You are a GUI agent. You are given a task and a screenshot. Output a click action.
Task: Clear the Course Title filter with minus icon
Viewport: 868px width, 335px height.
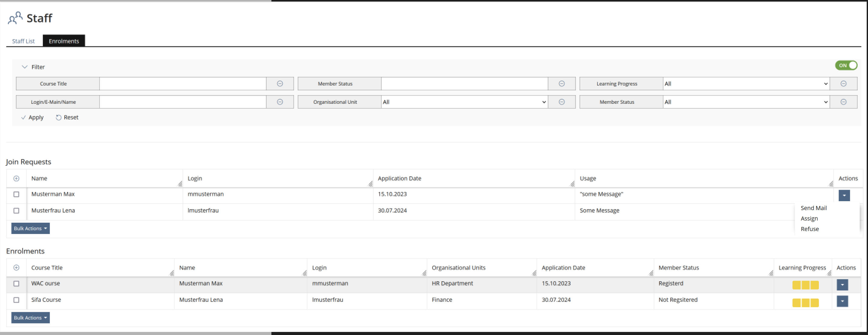click(280, 83)
